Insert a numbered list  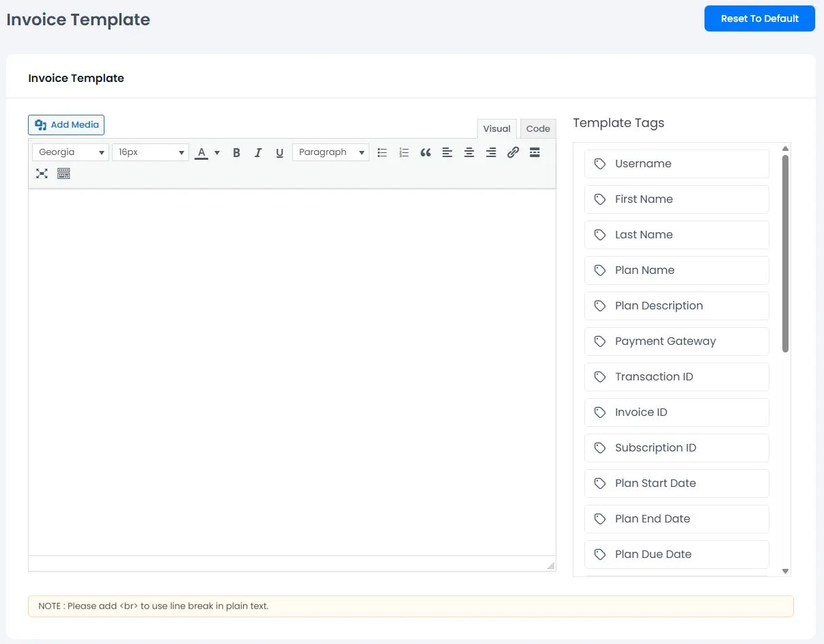(x=404, y=152)
